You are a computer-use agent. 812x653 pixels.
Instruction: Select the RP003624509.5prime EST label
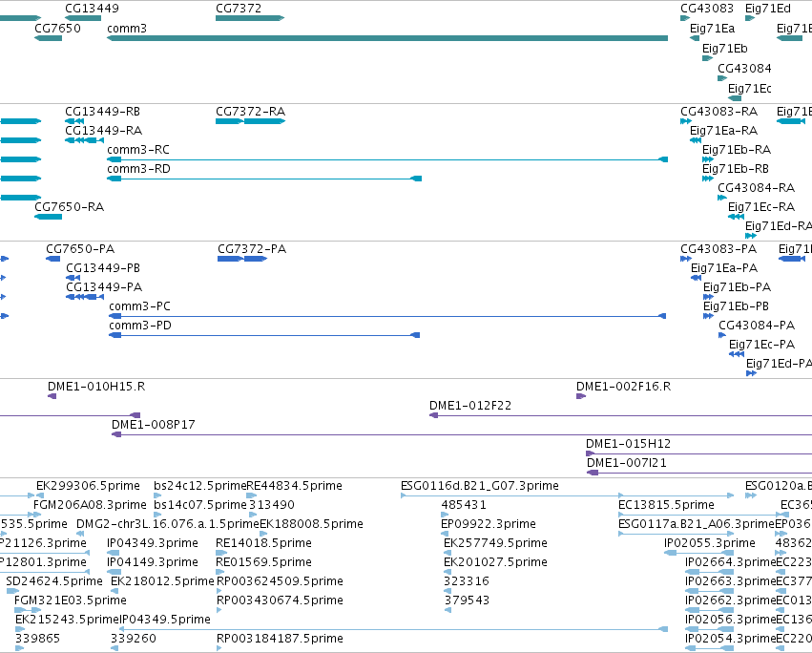[x=280, y=582]
